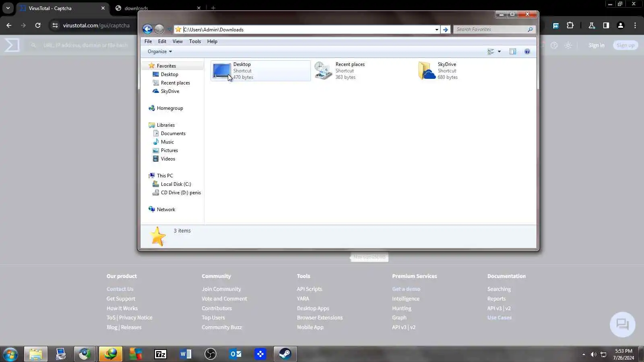Open Explorer help via question mark icon

click(x=527, y=51)
